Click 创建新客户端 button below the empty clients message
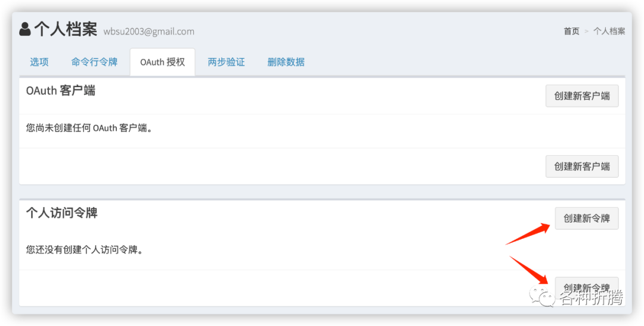Viewport: 644px width, 326px height. 582,166
